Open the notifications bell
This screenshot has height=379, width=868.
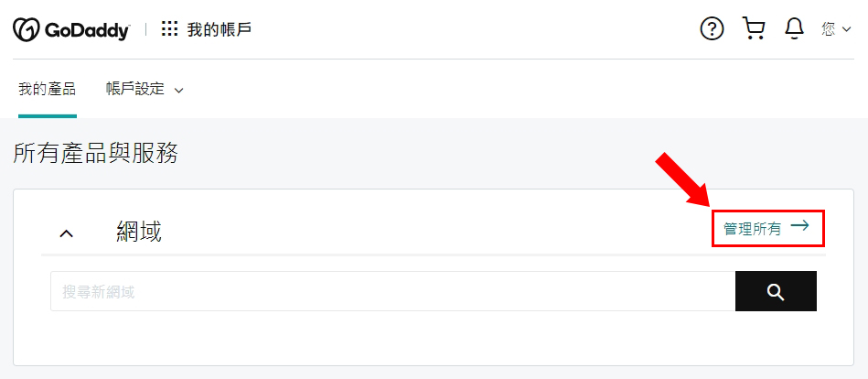(x=795, y=28)
